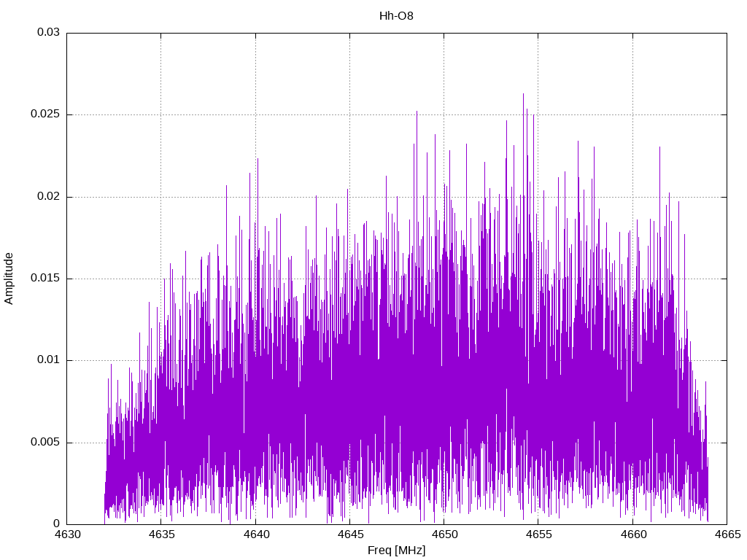Select the 0.015 y-axis tick label
Screen dimensions: 747x560
[45, 278]
